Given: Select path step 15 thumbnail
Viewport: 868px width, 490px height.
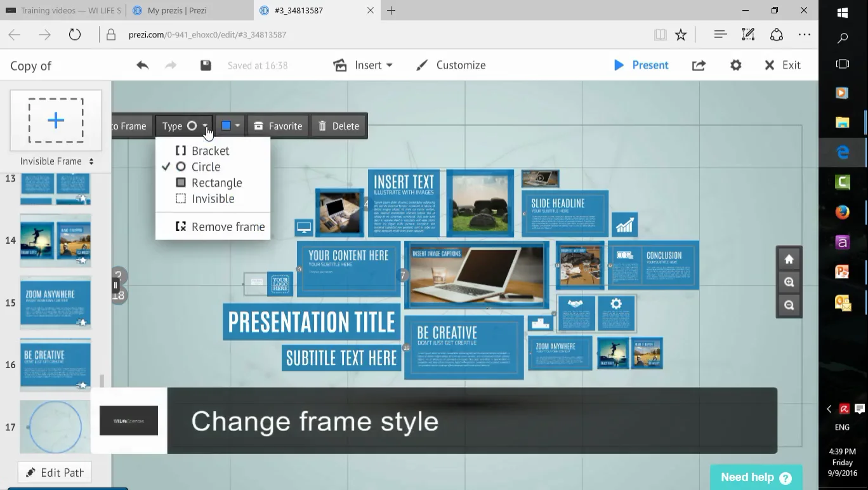Looking at the screenshot, I should (x=56, y=303).
